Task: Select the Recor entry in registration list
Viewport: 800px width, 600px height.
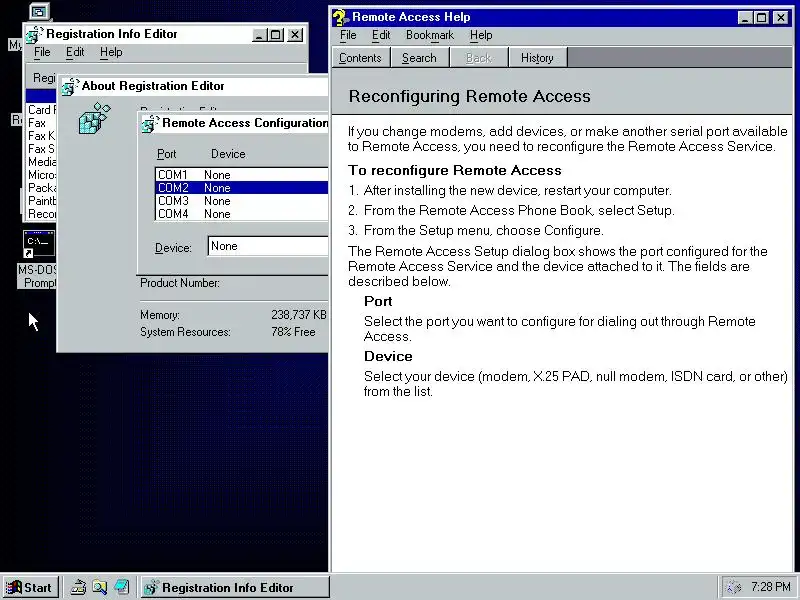Action: [x=41, y=214]
